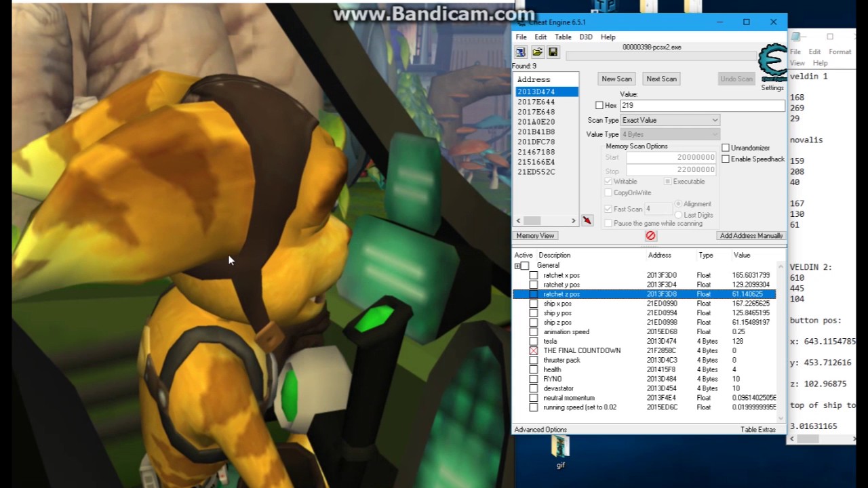Open the Scan Type dropdown
The width and height of the screenshot is (868, 488).
coord(670,120)
